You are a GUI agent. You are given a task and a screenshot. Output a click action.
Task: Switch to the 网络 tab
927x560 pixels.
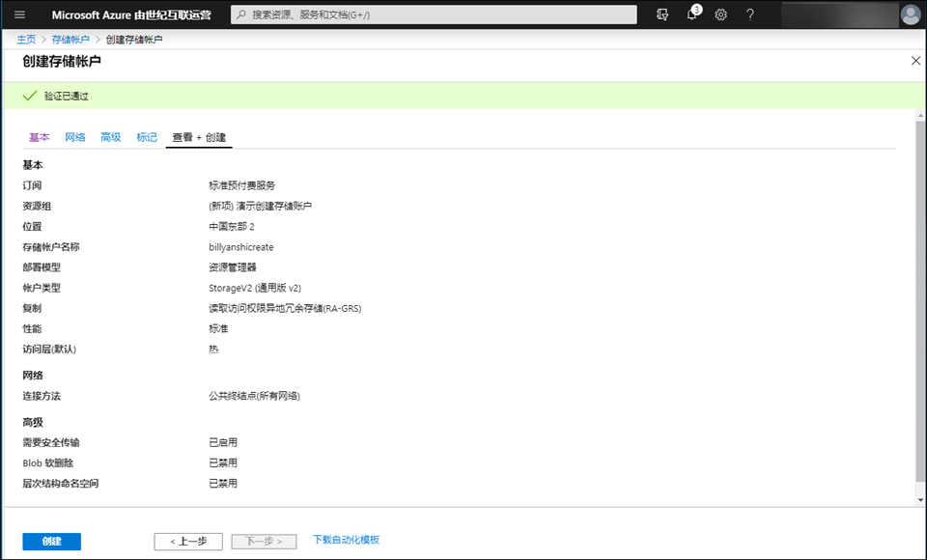click(74, 137)
